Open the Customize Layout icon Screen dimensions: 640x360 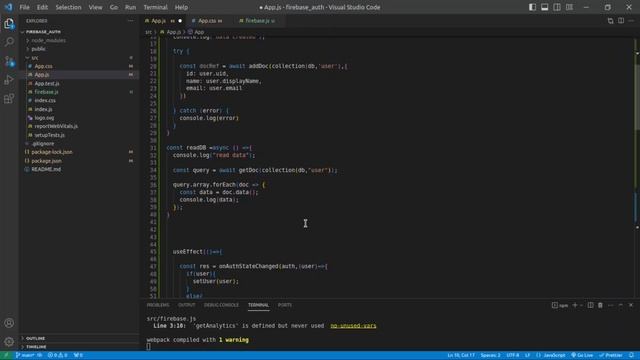click(x=569, y=7)
